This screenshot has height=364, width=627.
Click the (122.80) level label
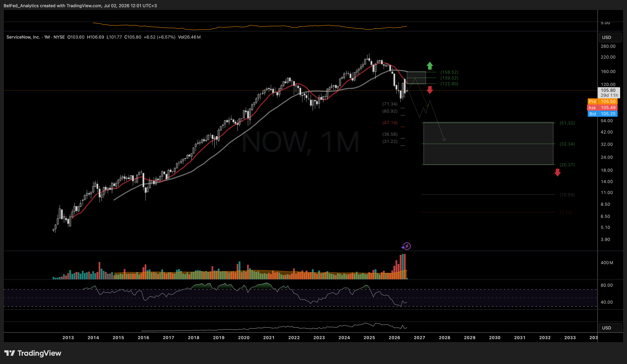[449, 84]
